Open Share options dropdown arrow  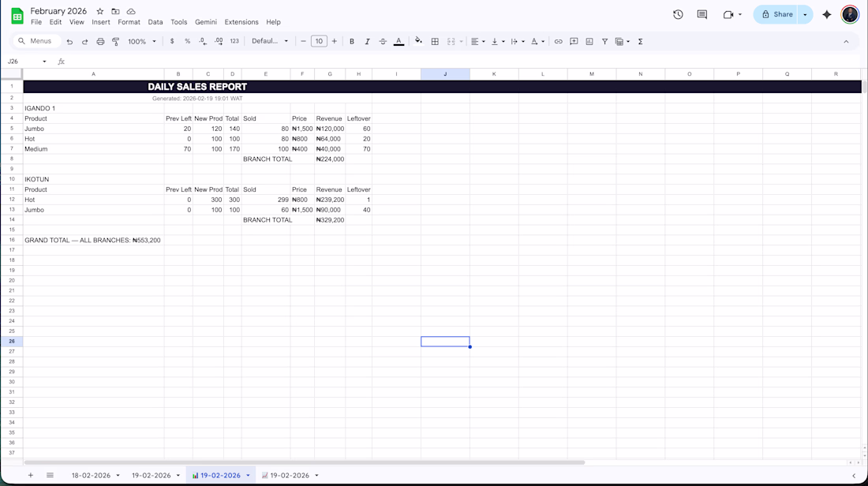tap(805, 14)
